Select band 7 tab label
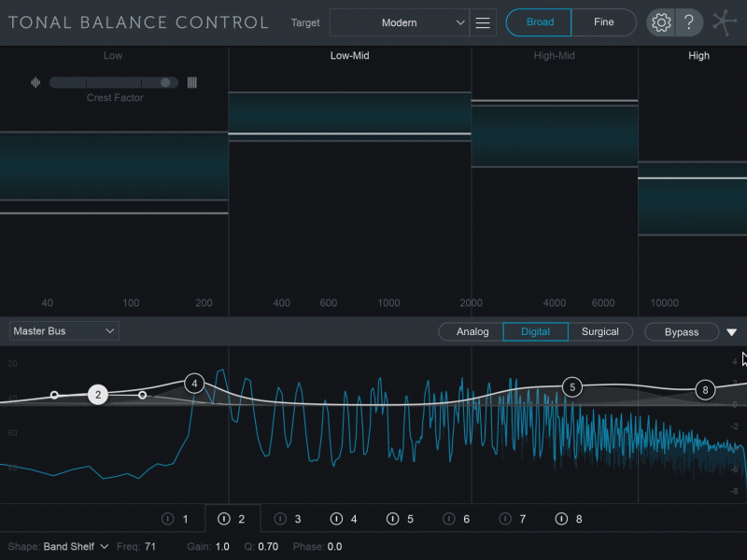Viewport: 747px width, 560px height. click(523, 519)
